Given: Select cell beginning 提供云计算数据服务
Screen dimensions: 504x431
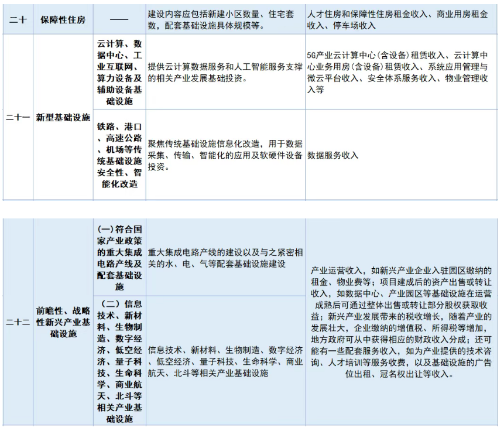Looking at the screenshot, I should 225,73.
